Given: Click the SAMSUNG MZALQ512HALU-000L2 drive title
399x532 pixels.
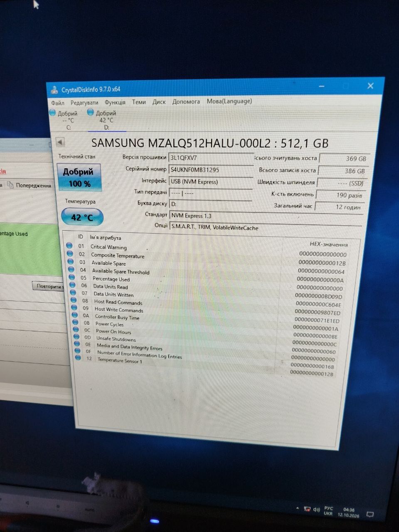Looking at the screenshot, I should [x=210, y=143].
